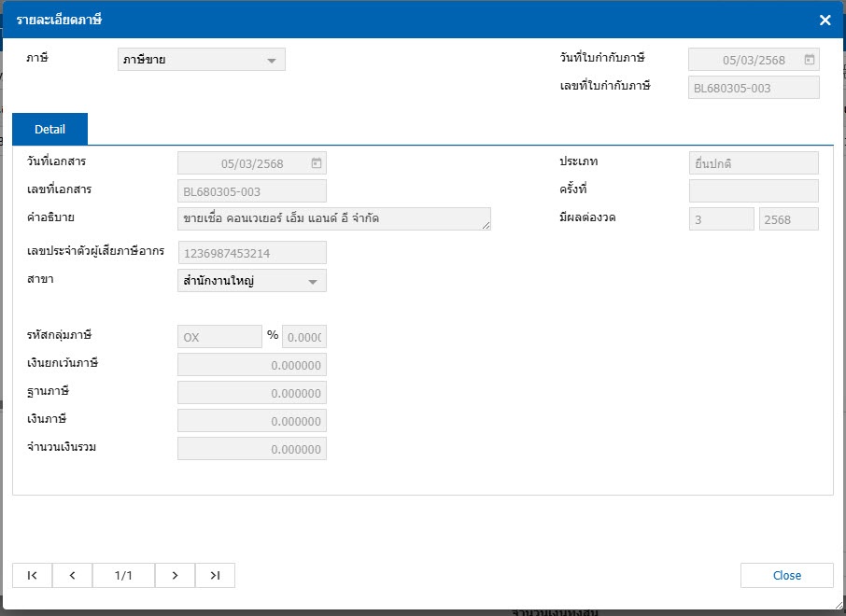
Task: Go to first page record
Action: tap(33, 576)
